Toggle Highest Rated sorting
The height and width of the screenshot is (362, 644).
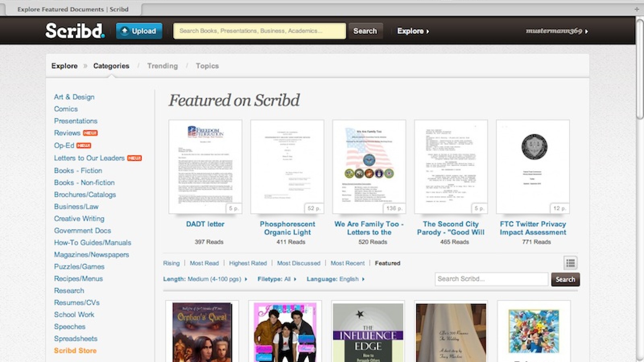pyautogui.click(x=248, y=263)
